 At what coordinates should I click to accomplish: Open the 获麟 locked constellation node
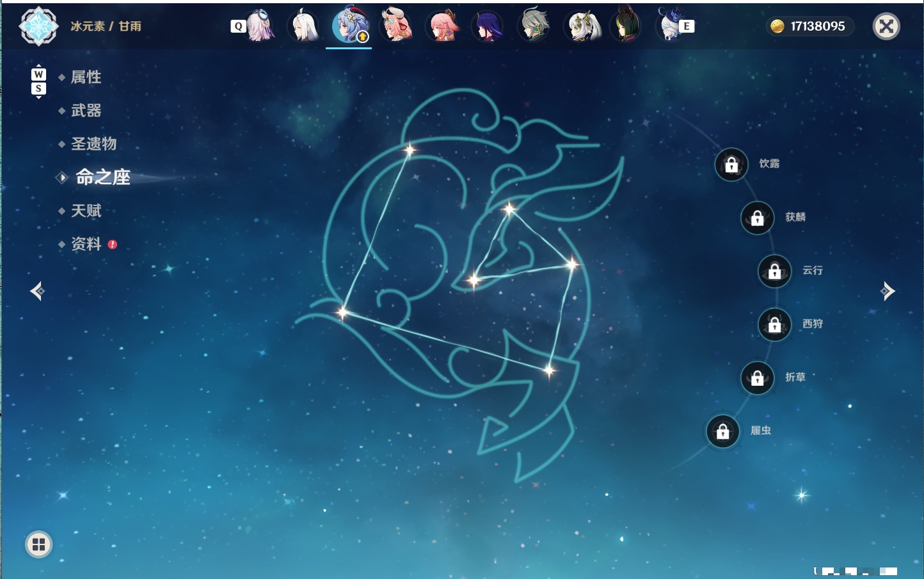[x=758, y=218]
